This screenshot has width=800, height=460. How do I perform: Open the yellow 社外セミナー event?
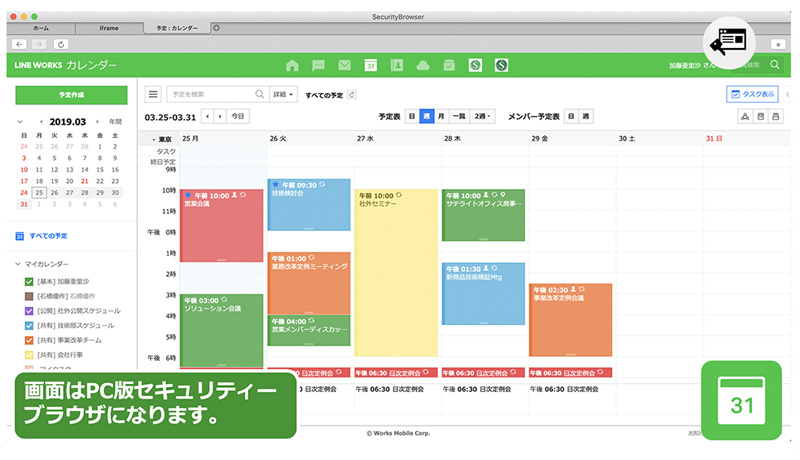tap(396, 273)
